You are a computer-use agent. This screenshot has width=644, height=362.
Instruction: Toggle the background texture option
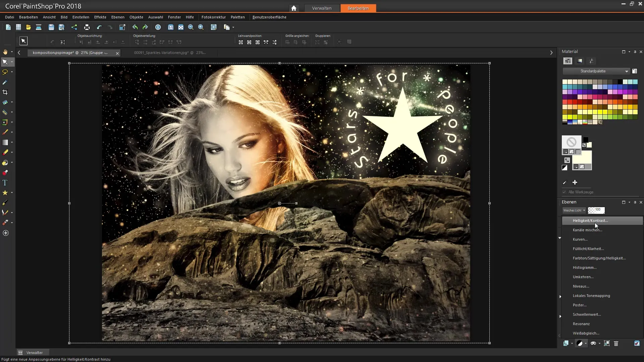pyautogui.click(x=582, y=167)
